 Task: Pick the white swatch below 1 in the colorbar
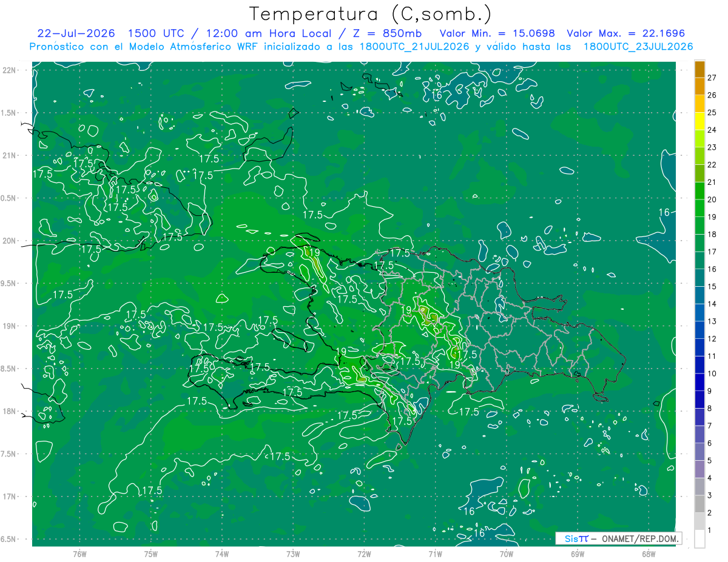coord(699,539)
